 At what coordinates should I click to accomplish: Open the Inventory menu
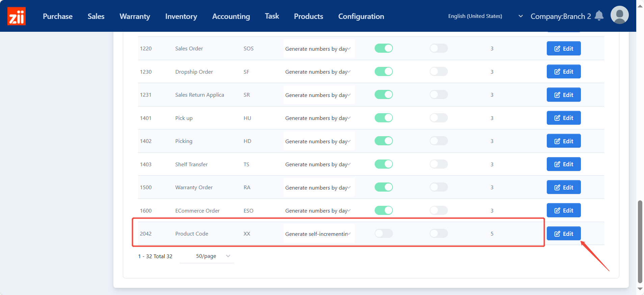coord(181,16)
